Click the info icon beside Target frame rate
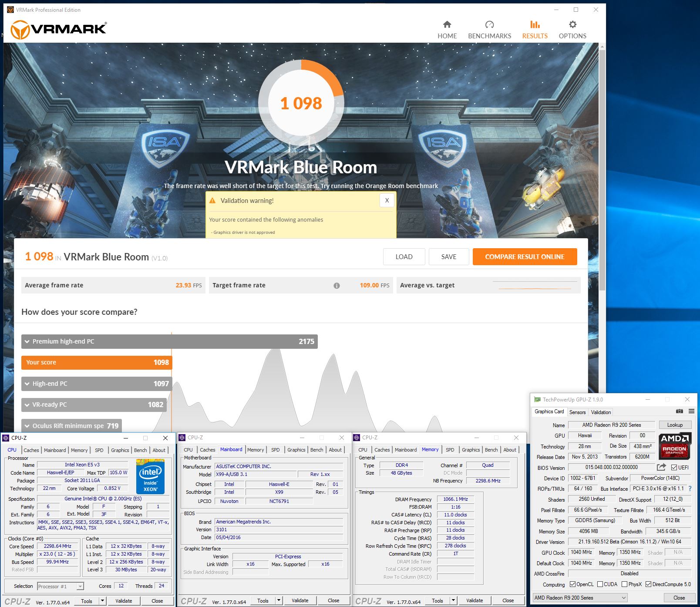The height and width of the screenshot is (607, 700). pyautogui.click(x=337, y=286)
